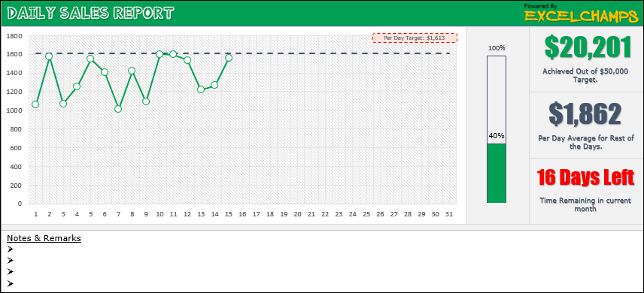
Task: Select the $1,862 per day average figure
Action: 585,113
